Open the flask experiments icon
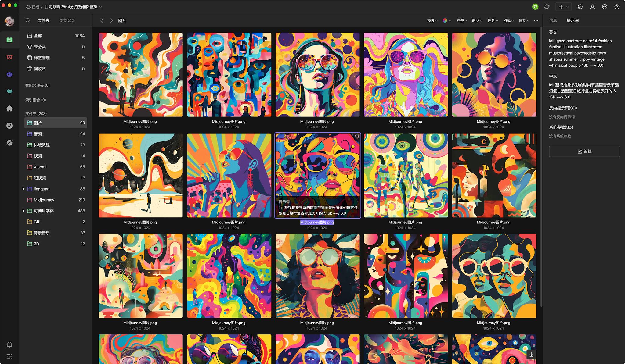Image resolution: width=625 pixels, height=364 pixels. tap(592, 7)
